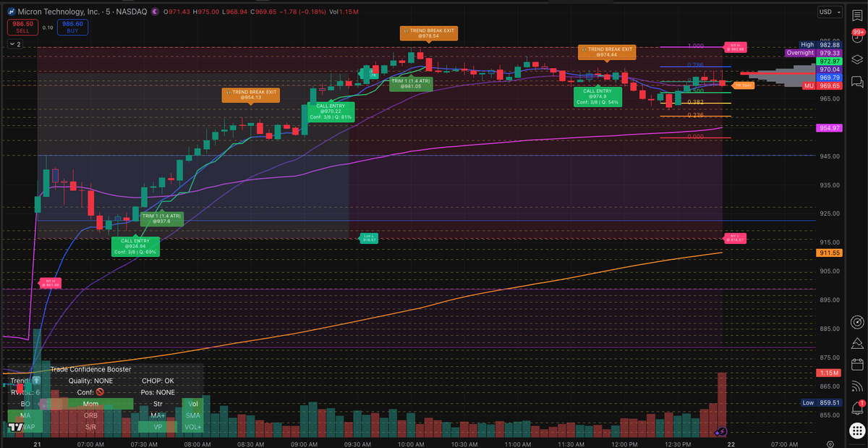Click the blue 986.60 BUY button

point(75,28)
